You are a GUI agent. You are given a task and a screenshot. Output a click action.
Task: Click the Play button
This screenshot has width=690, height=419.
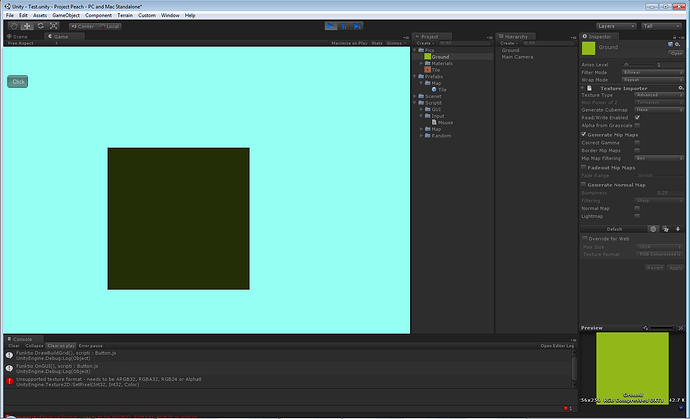pyautogui.click(x=331, y=26)
